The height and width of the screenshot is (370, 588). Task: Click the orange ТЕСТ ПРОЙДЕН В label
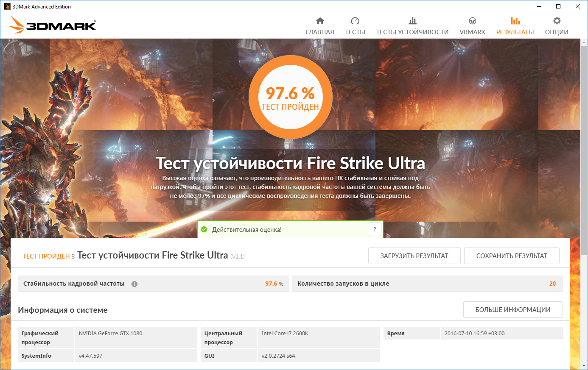click(49, 256)
